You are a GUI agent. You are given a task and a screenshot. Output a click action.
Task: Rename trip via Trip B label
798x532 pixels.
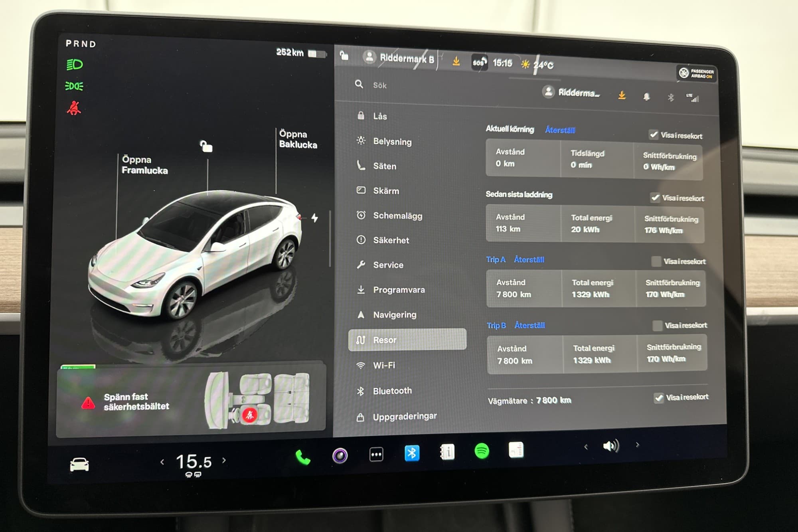[496, 325]
